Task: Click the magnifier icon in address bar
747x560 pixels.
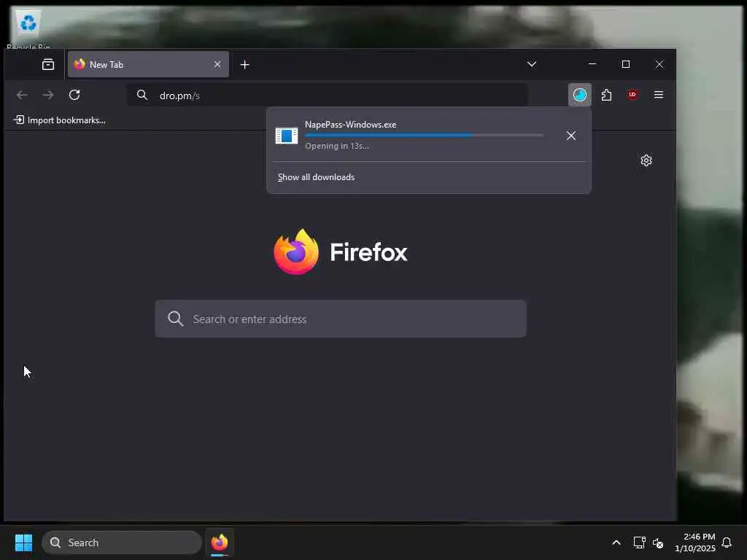Action: pyautogui.click(x=142, y=95)
